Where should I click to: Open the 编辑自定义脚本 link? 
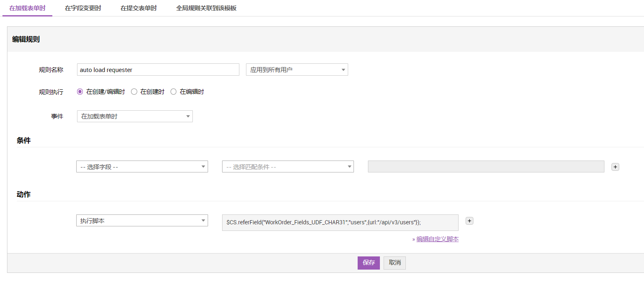click(437, 239)
